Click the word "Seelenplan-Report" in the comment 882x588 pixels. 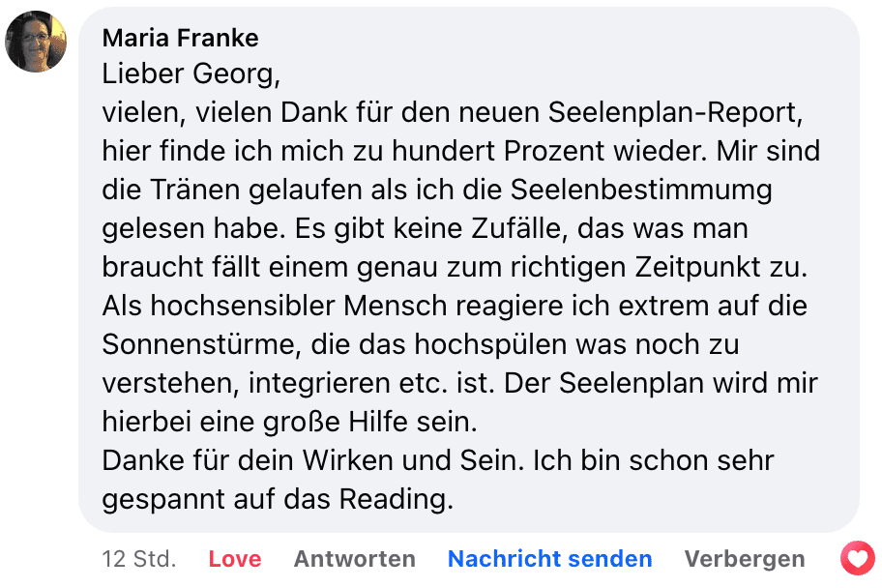coord(675,112)
